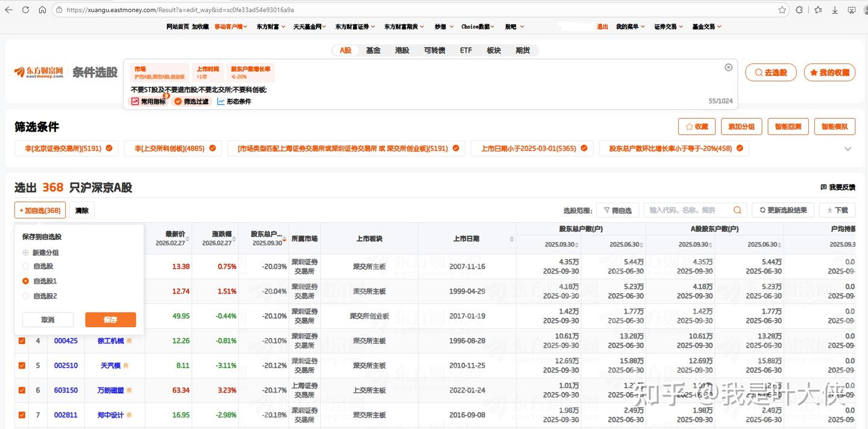Click the 下载 download button
Screen dimensions: 868x429
click(837, 210)
